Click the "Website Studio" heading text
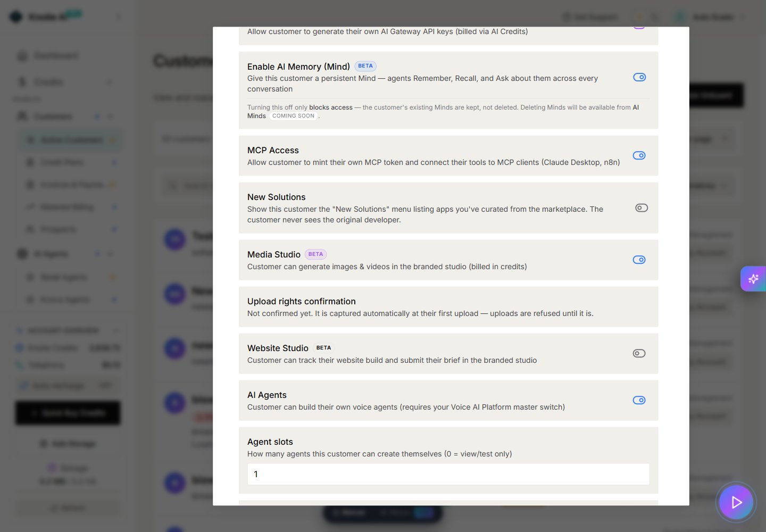 pyautogui.click(x=278, y=348)
